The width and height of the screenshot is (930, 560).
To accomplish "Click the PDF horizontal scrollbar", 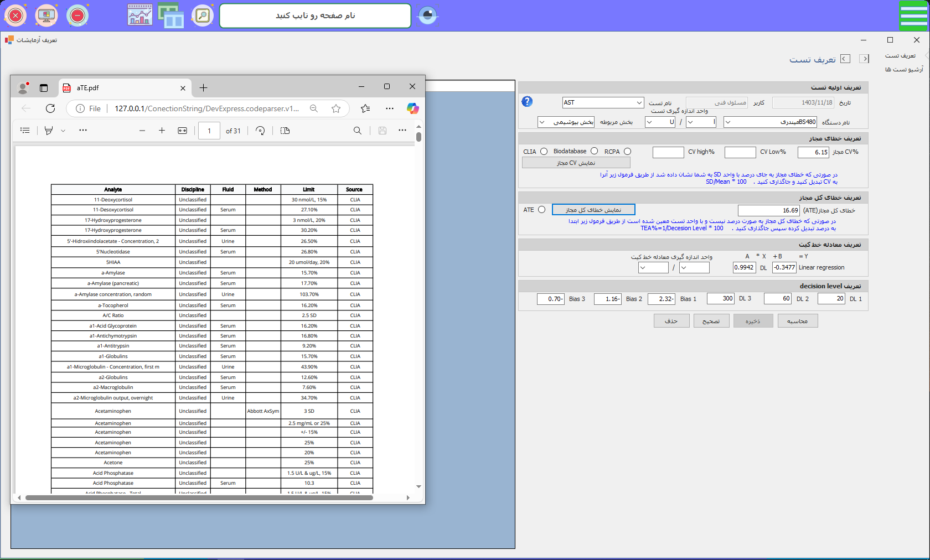I will [199, 497].
